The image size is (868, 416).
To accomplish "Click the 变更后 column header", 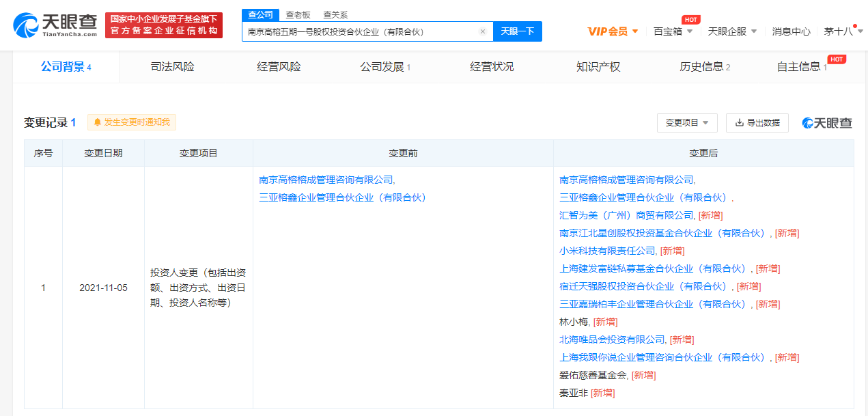I will [x=703, y=154].
